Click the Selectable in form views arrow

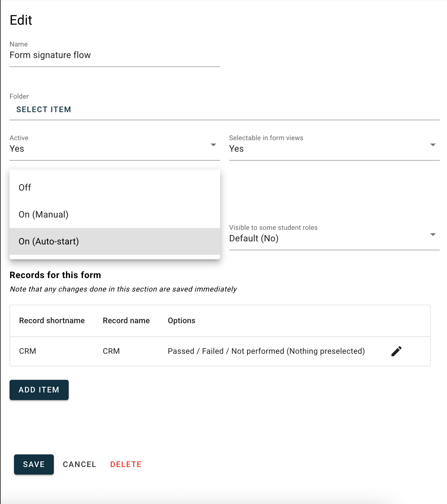tap(433, 145)
